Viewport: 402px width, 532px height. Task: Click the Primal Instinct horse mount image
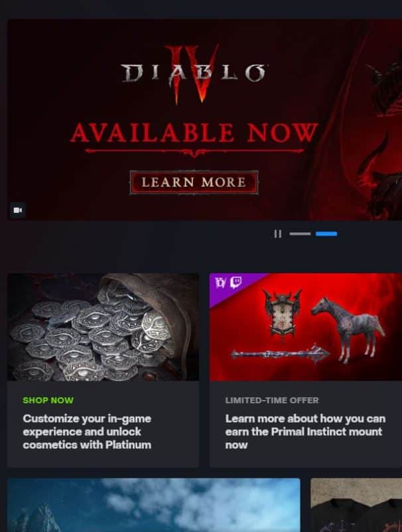[348, 329]
